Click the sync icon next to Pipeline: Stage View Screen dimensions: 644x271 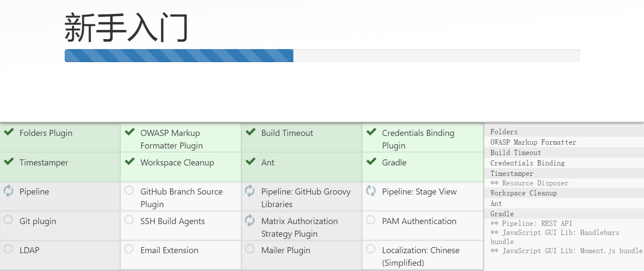coord(371,191)
